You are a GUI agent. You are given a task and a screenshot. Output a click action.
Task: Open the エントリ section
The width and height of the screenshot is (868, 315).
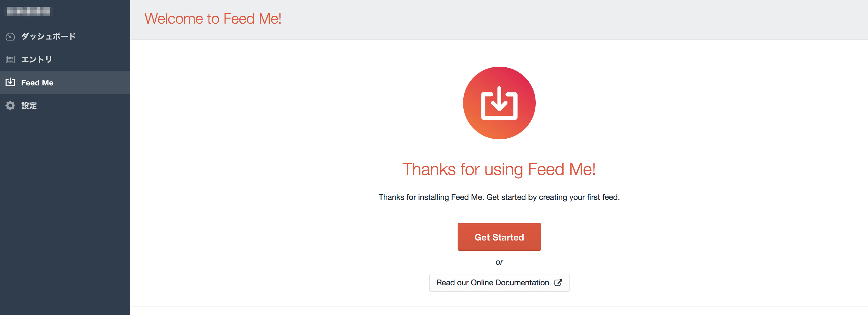[36, 59]
